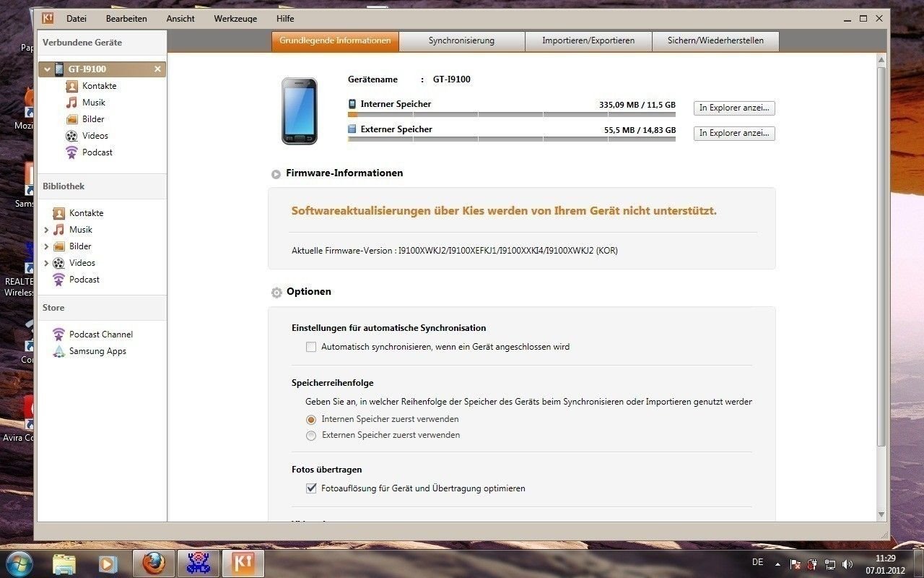Screen dimensions: 924x578
Task: Expand the Musik library node
Action: pyautogui.click(x=46, y=230)
